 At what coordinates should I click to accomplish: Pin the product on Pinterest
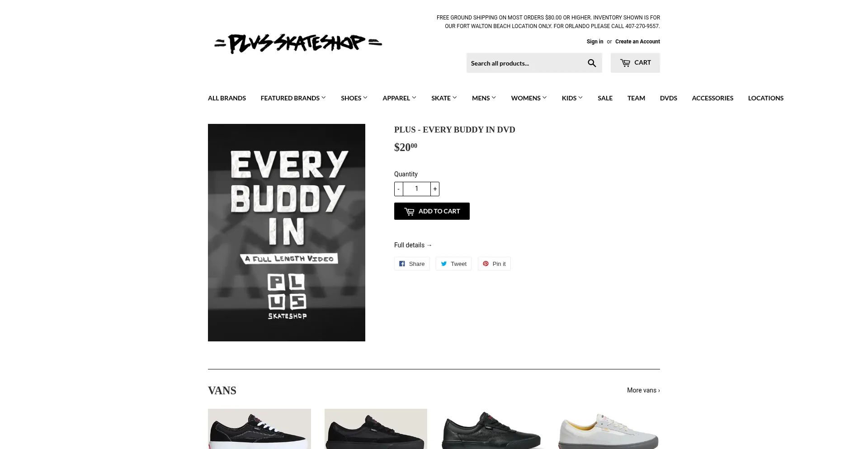(x=494, y=264)
